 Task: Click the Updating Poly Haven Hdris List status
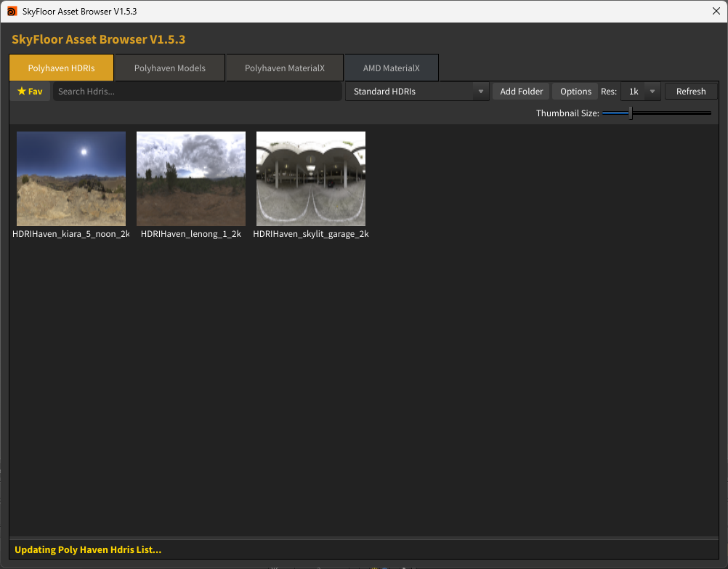88,549
